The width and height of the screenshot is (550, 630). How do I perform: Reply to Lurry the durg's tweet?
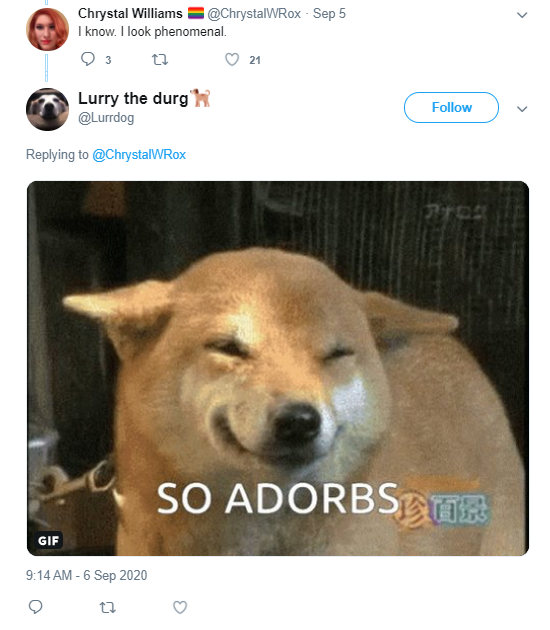coord(35,607)
